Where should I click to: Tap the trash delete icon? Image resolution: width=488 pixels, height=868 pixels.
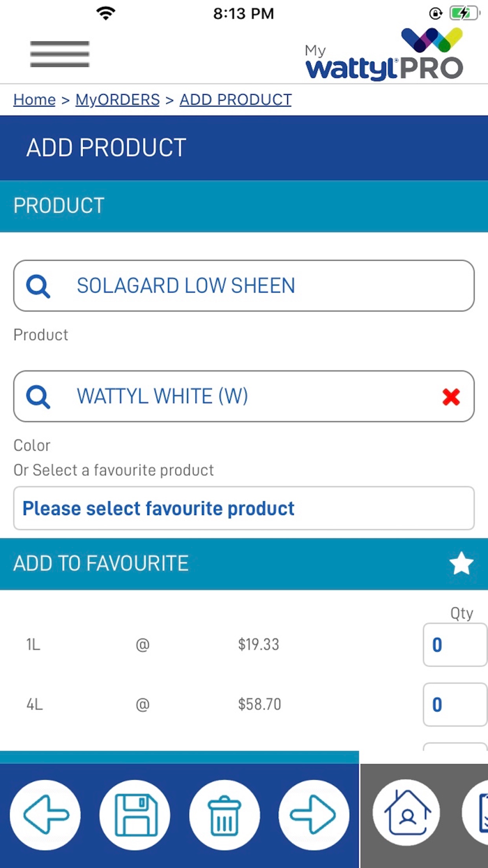click(224, 814)
